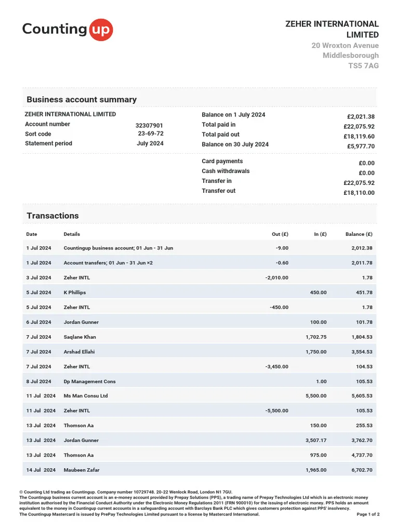Click the Details column header
399x532 pixels.
click(72, 234)
